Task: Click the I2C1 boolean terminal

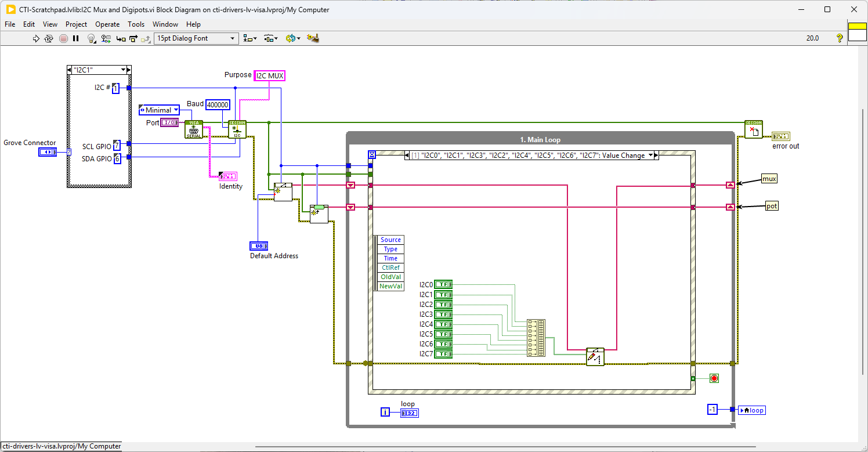Action: point(443,294)
